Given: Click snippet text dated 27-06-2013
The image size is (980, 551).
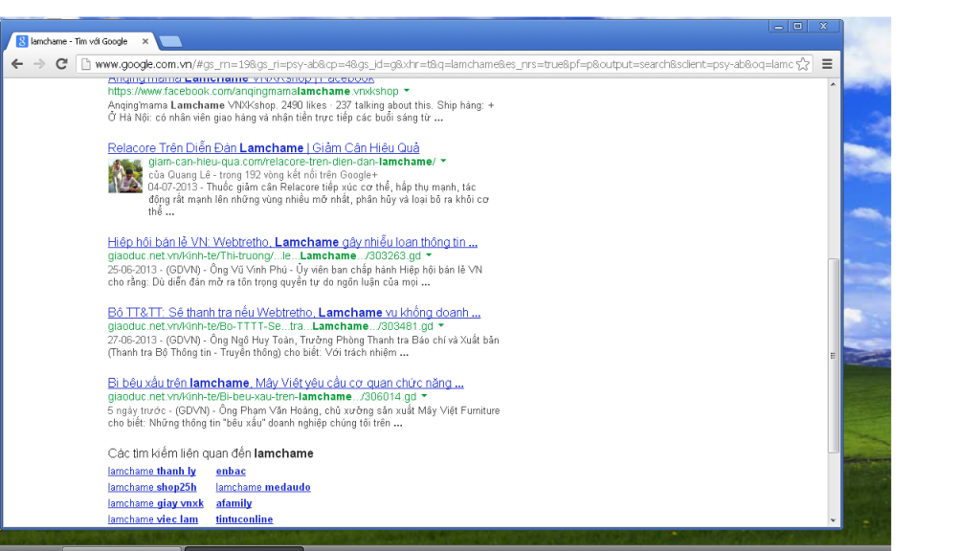Looking at the screenshot, I should pos(303,346).
